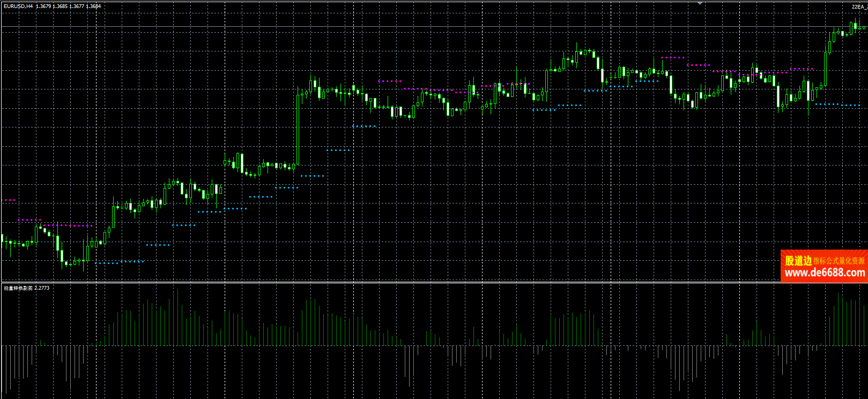
Task: Click the tall white breakout candle in the chart
Action: (298, 129)
